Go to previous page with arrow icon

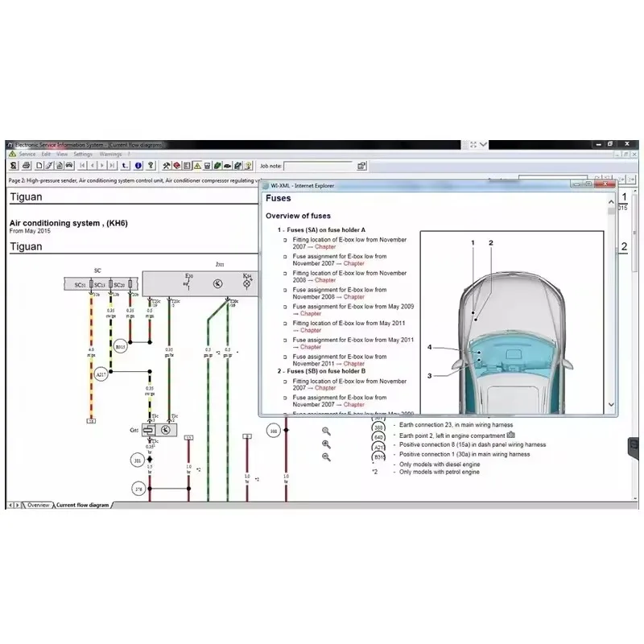tap(91, 166)
